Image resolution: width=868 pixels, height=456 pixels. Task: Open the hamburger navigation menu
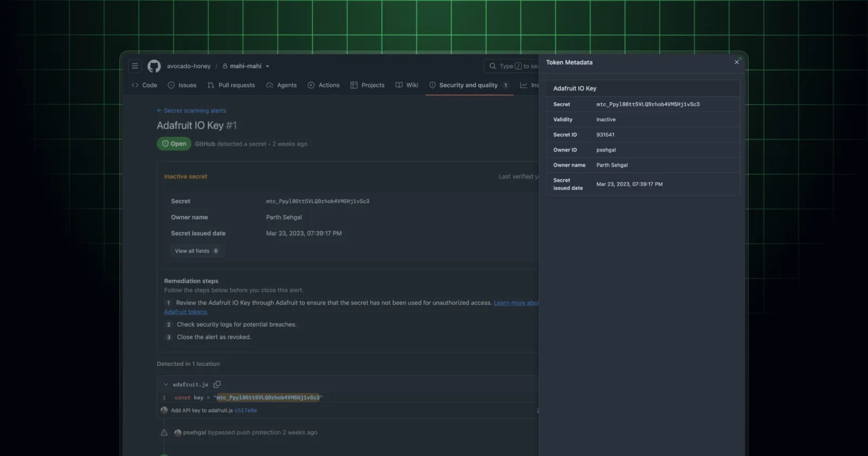(x=135, y=66)
